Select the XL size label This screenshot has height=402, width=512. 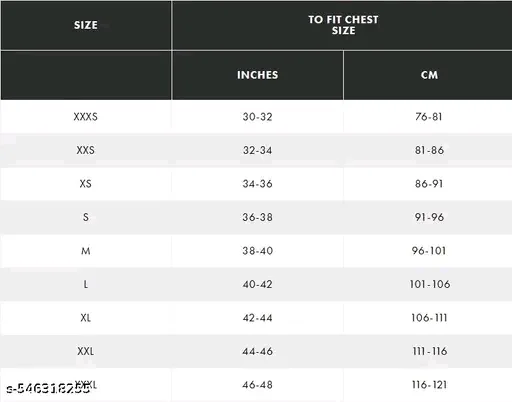point(86,318)
